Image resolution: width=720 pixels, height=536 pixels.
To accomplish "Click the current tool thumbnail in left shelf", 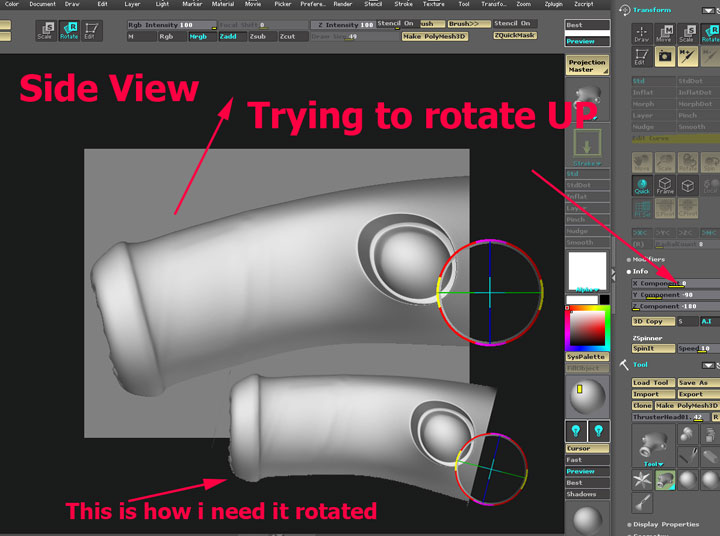I will pos(587,98).
